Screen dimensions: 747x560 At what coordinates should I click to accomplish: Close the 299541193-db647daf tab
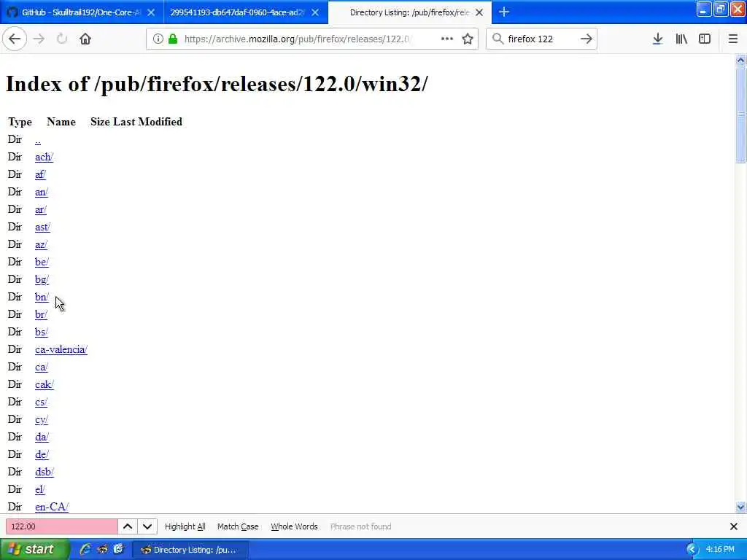[315, 12]
